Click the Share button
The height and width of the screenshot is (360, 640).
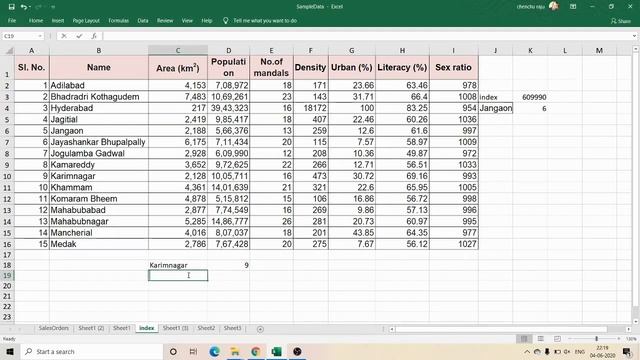pyautogui.click(x=620, y=20)
